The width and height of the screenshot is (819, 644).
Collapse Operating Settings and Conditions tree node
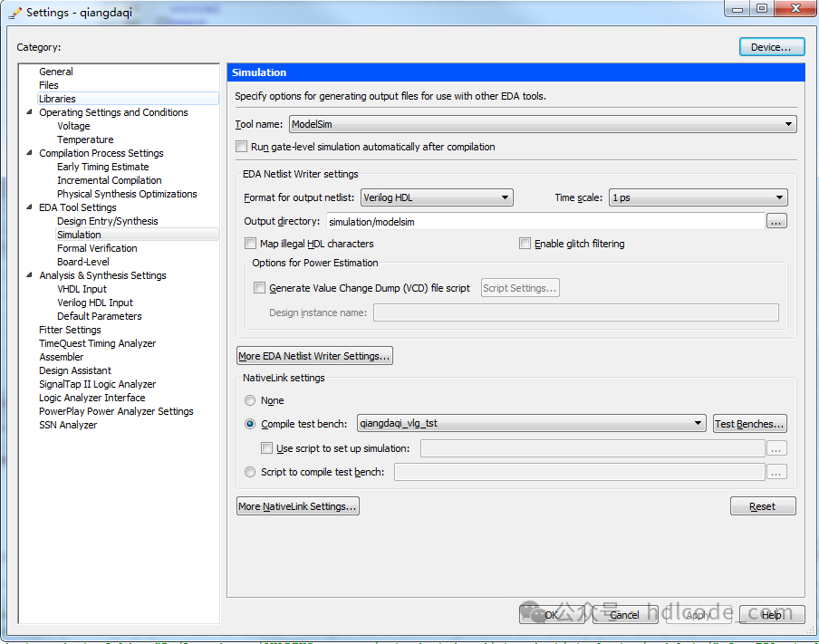point(29,111)
